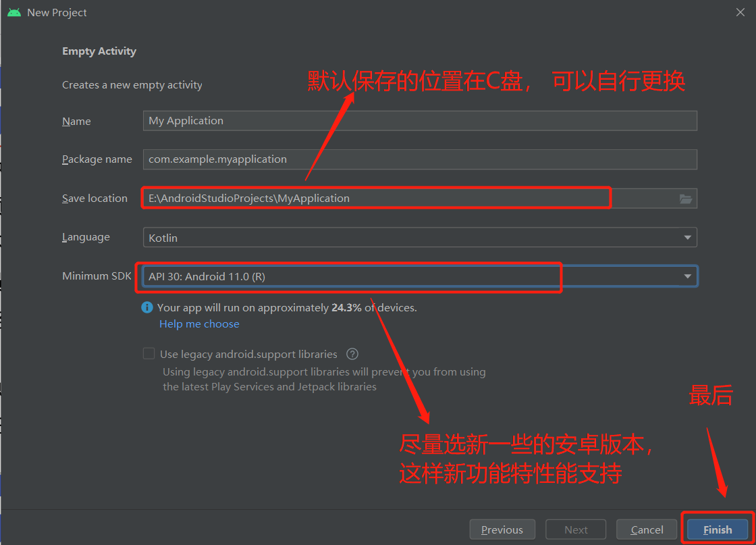Viewport: 756px width, 545px height.
Task: Click the Name label
Action: point(76,121)
